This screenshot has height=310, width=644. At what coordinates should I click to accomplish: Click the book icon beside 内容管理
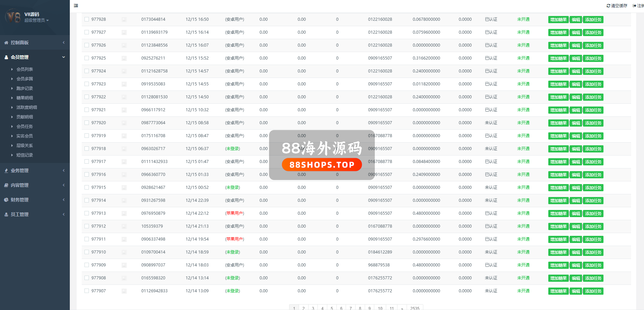pos(6,185)
